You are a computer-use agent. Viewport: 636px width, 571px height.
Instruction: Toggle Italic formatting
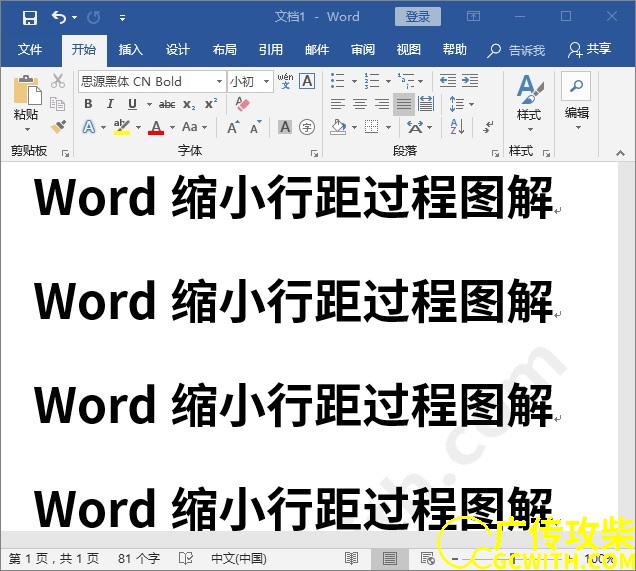click(x=110, y=104)
